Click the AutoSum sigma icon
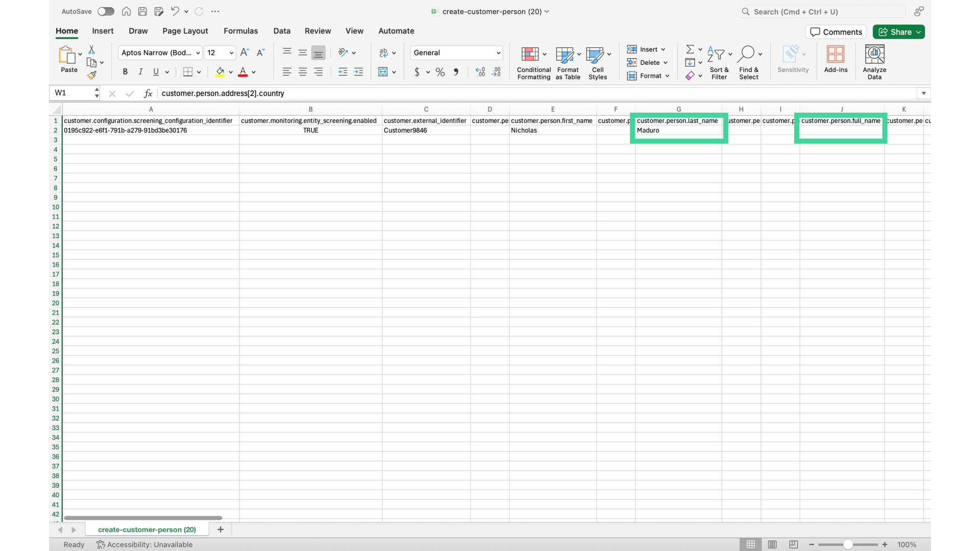Screen dimensions: 980x551 tap(690, 49)
